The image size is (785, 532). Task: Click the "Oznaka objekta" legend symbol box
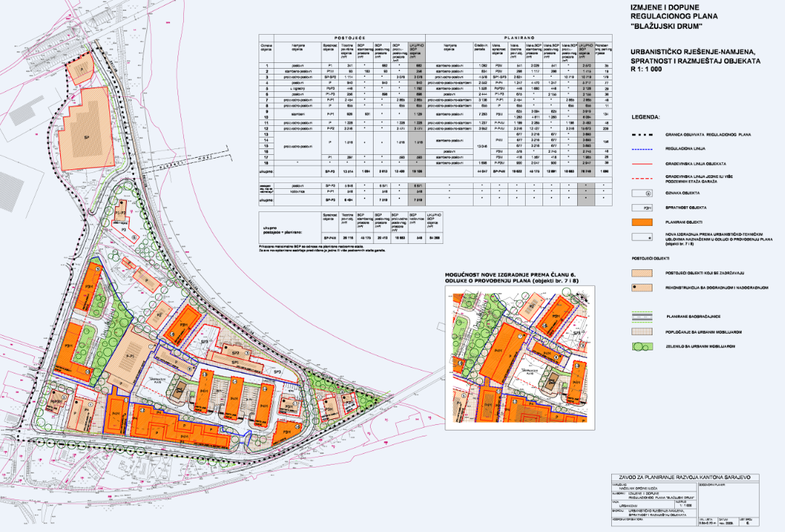(642, 193)
